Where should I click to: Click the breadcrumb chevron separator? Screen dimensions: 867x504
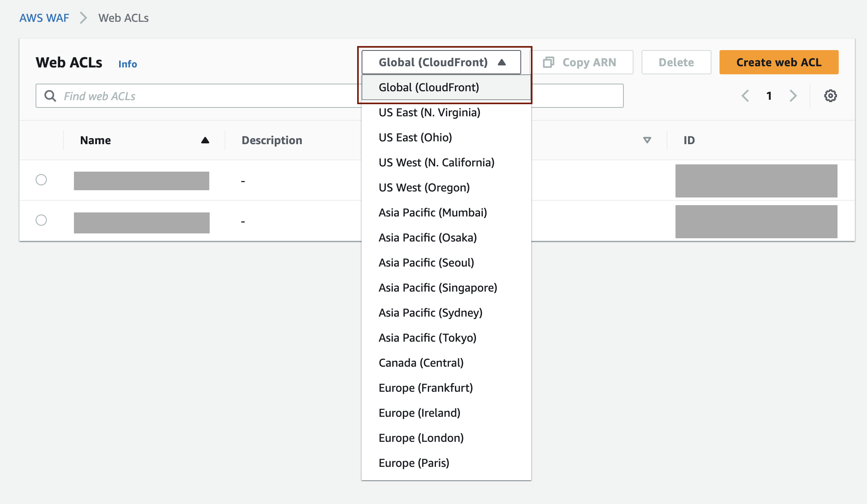(84, 18)
